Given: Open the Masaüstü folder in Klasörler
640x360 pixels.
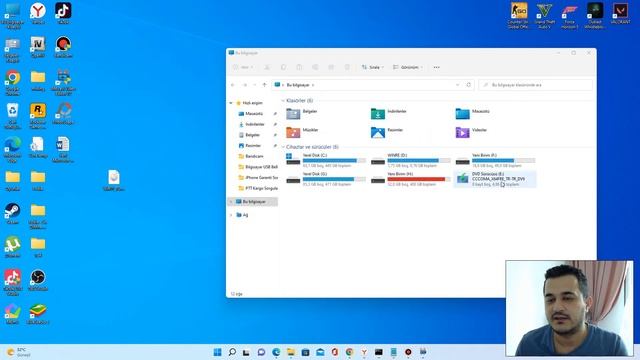Looking at the screenshot, I should coord(473,113).
